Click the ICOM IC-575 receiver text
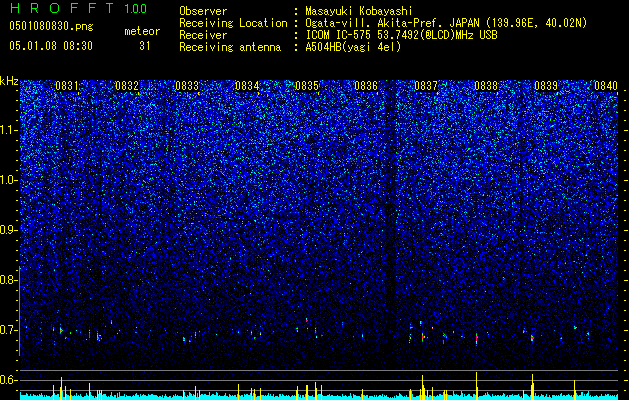Image resolution: width=629 pixels, height=400 pixels. point(401,35)
